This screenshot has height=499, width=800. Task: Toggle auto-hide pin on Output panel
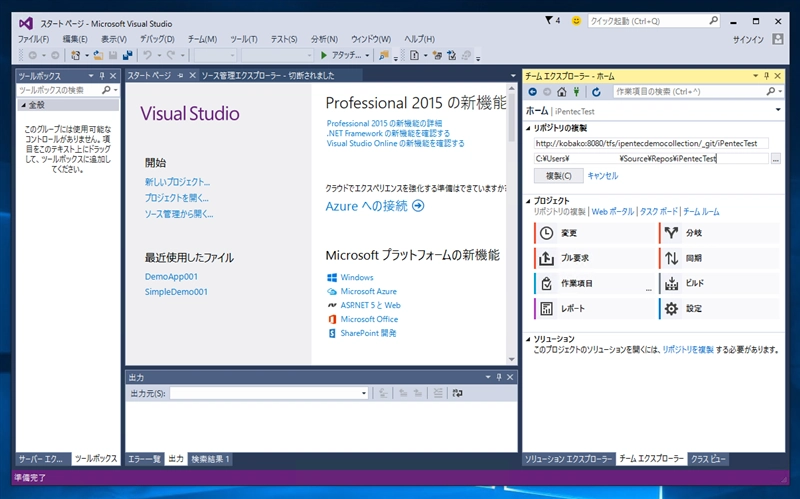tap(499, 377)
